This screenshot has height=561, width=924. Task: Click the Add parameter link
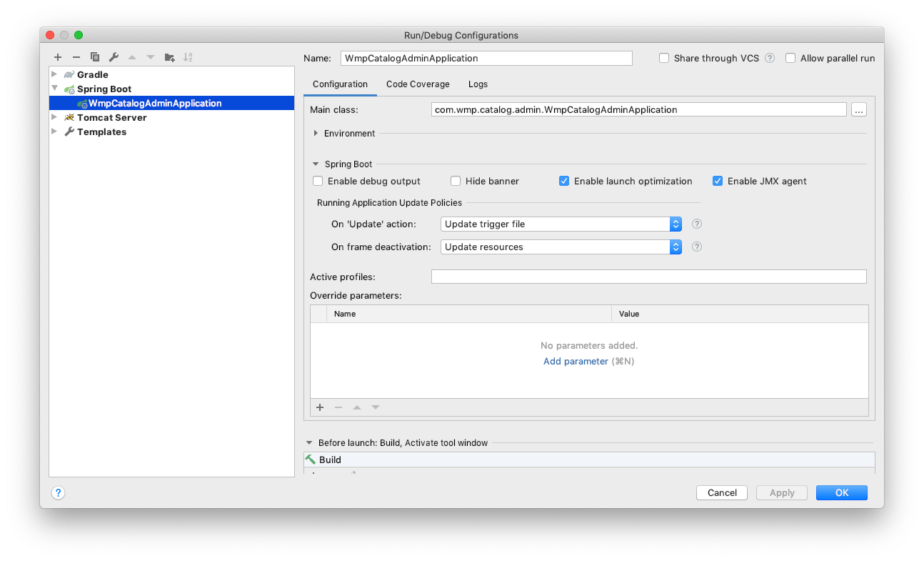[x=576, y=361]
